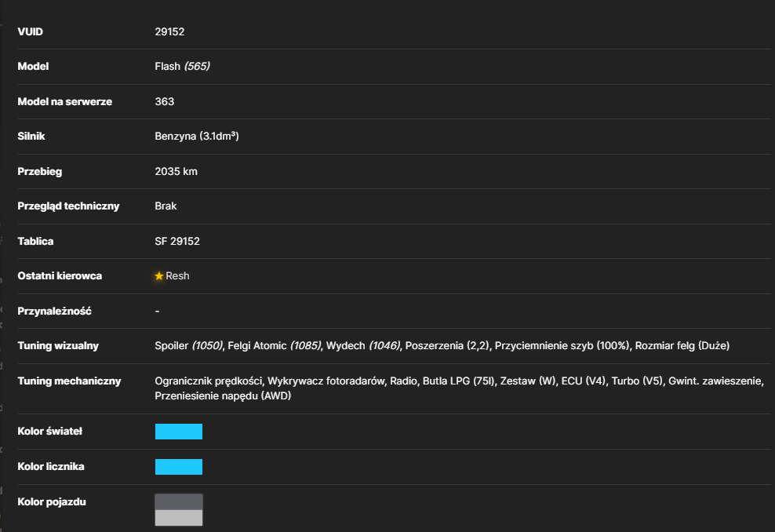
Task: Open the Resh driver profile link
Action: pos(177,276)
